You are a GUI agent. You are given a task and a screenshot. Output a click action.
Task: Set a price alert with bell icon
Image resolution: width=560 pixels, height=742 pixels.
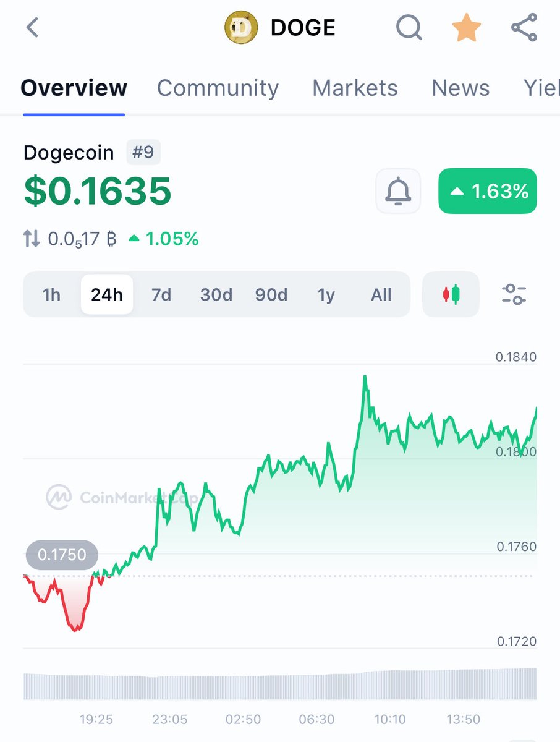(x=398, y=191)
